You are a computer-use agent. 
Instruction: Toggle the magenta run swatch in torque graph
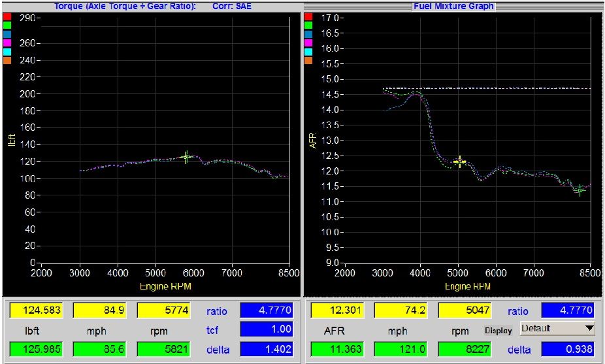point(7,42)
